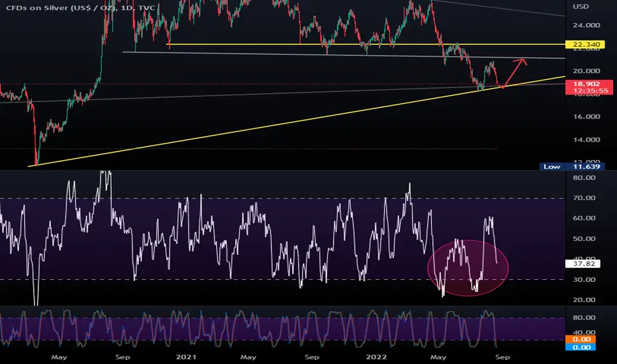The width and height of the screenshot is (617, 364).
Task: Click the orange 0.00 stochastic value label
Action: (x=582, y=340)
